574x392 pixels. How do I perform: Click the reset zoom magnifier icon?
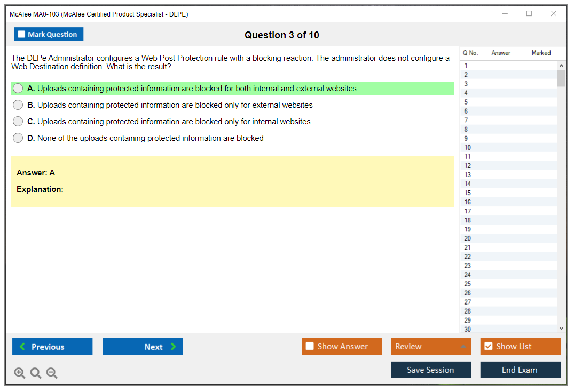(x=36, y=373)
